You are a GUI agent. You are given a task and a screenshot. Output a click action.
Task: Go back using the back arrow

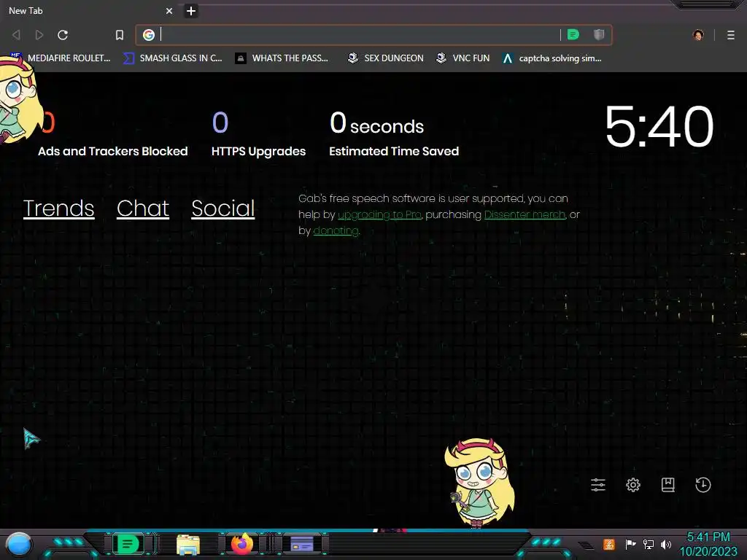click(x=16, y=35)
